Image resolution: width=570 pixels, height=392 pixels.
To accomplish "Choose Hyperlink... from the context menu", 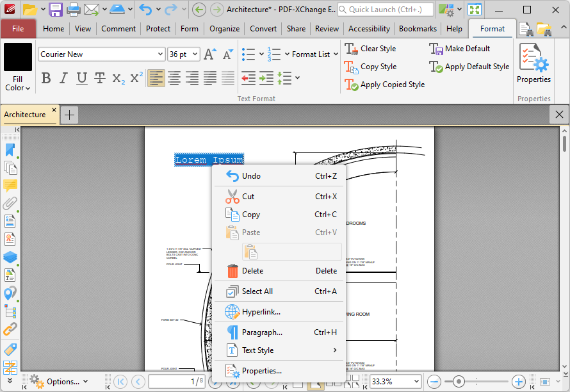I will [279, 312].
